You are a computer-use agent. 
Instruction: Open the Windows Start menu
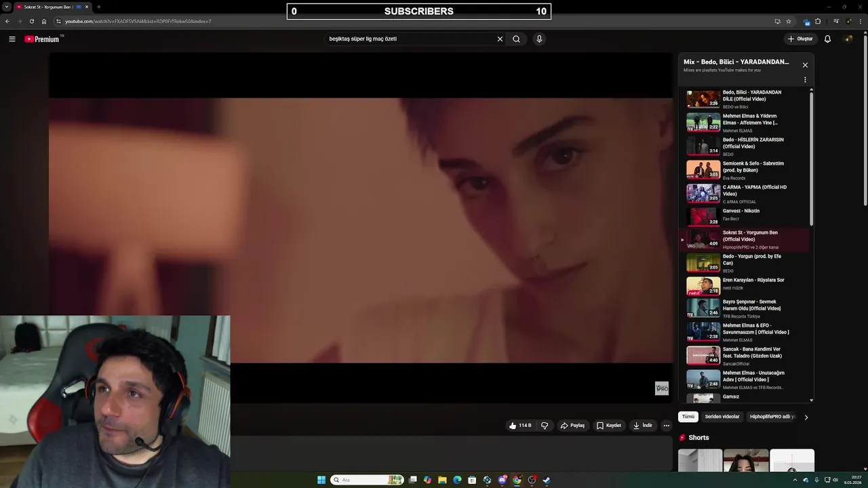click(321, 480)
